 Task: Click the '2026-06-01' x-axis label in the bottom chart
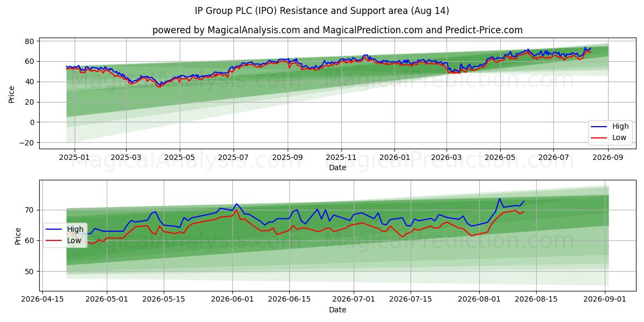(x=232, y=299)
